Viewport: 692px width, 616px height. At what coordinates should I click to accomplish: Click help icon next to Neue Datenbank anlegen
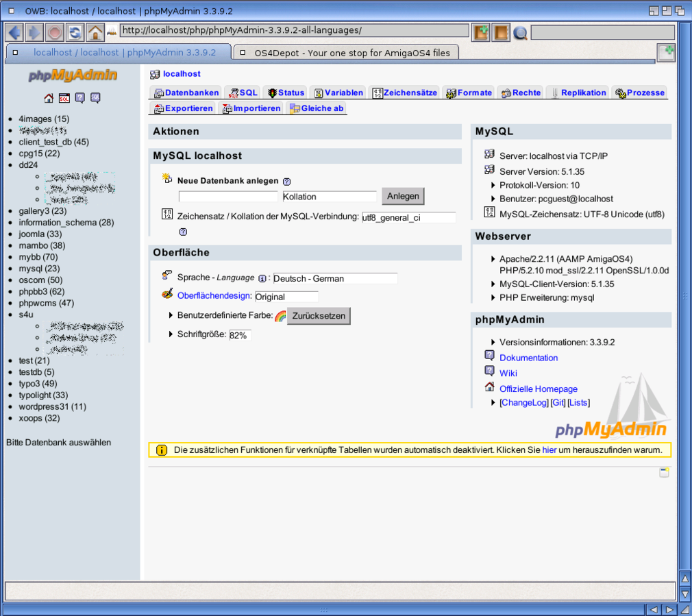[287, 182]
